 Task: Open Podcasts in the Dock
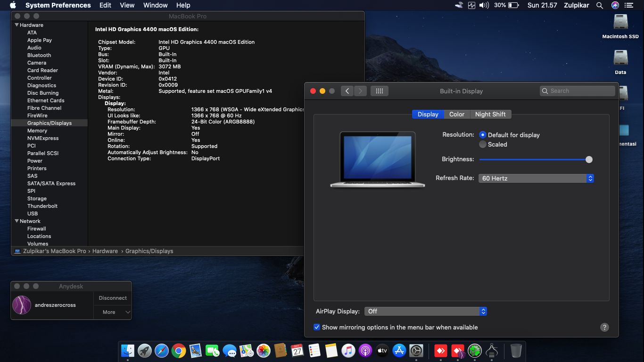tap(365, 351)
